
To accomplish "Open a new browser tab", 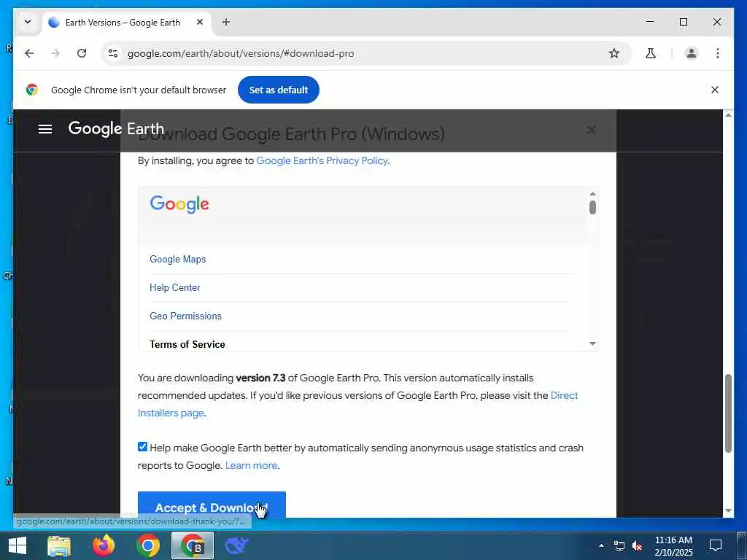I will tap(226, 22).
